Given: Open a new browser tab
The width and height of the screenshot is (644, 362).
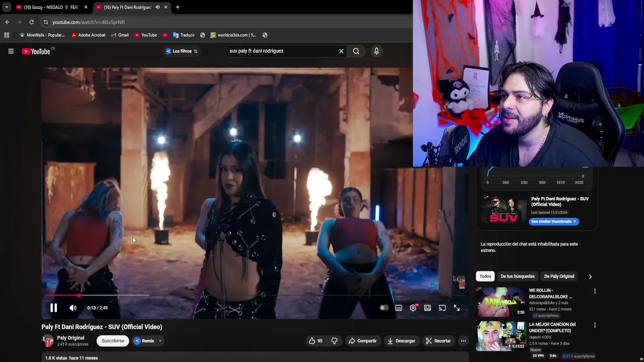Looking at the screenshot, I should point(178,7).
